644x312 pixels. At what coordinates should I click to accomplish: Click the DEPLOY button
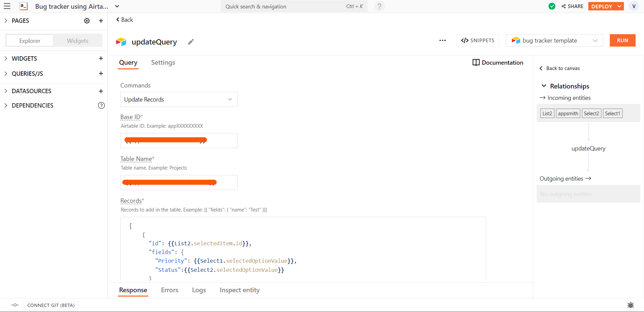click(602, 6)
